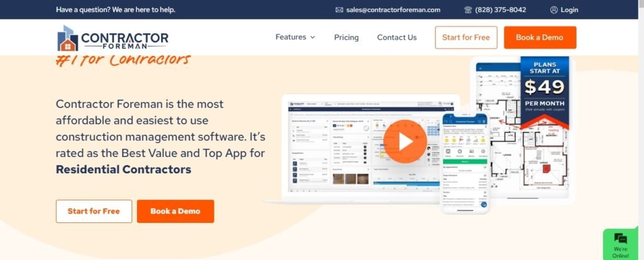
Task: Click the "#1 for Contractors" heading
Action: 123,61
